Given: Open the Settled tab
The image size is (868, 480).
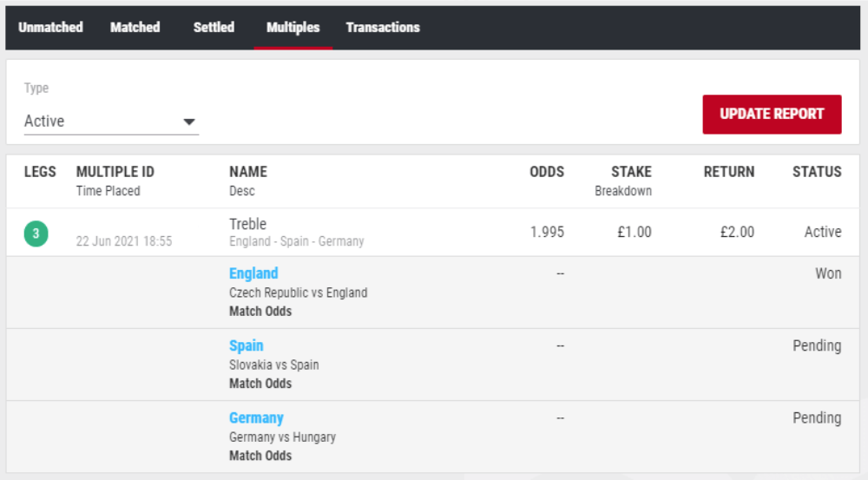Looking at the screenshot, I should [214, 28].
